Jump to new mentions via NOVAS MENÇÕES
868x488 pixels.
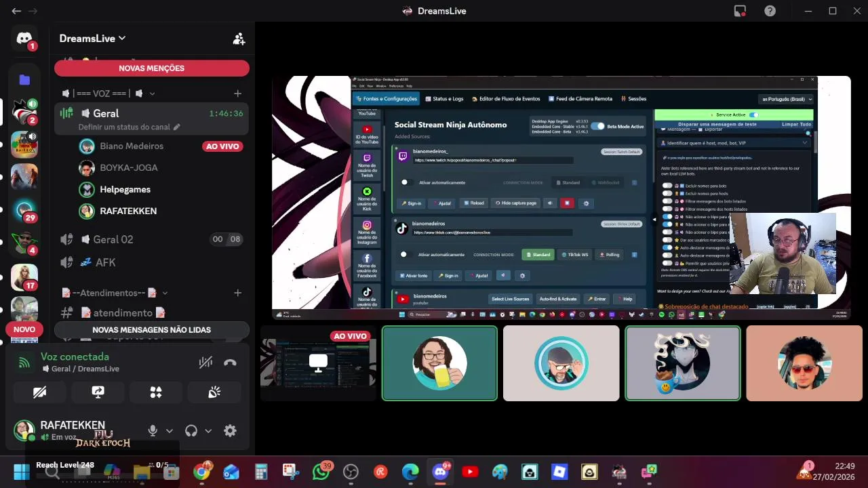click(152, 68)
